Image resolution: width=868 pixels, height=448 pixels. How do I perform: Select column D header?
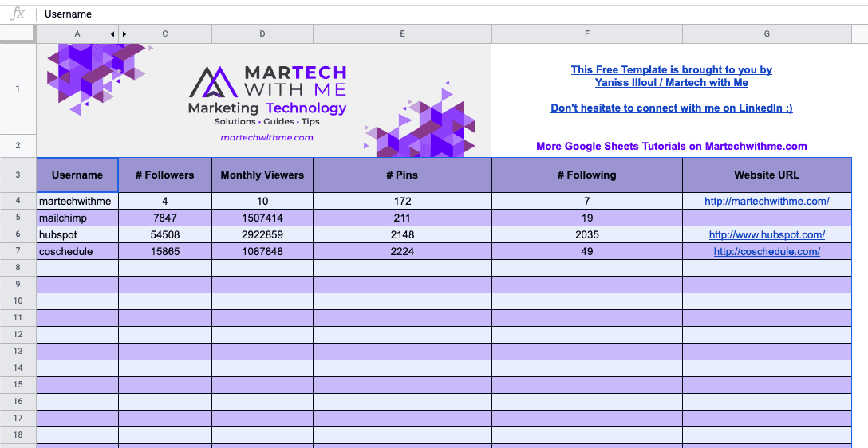(x=262, y=34)
